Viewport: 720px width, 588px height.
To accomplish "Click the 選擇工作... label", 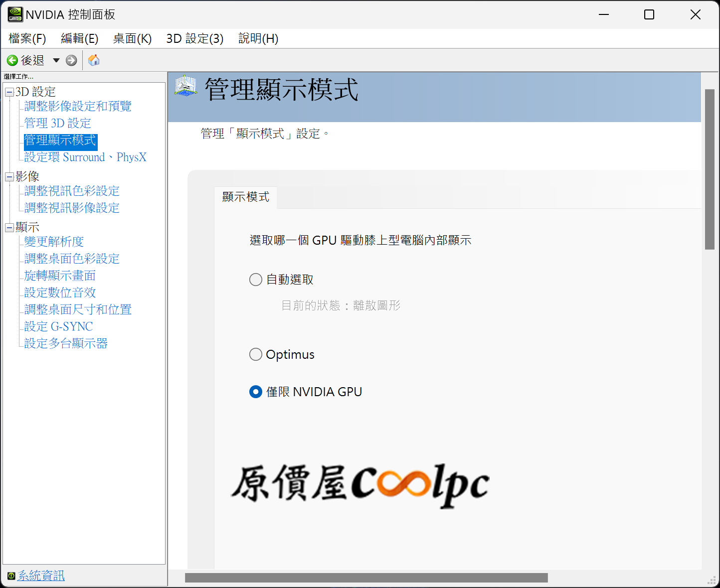I will [18, 76].
